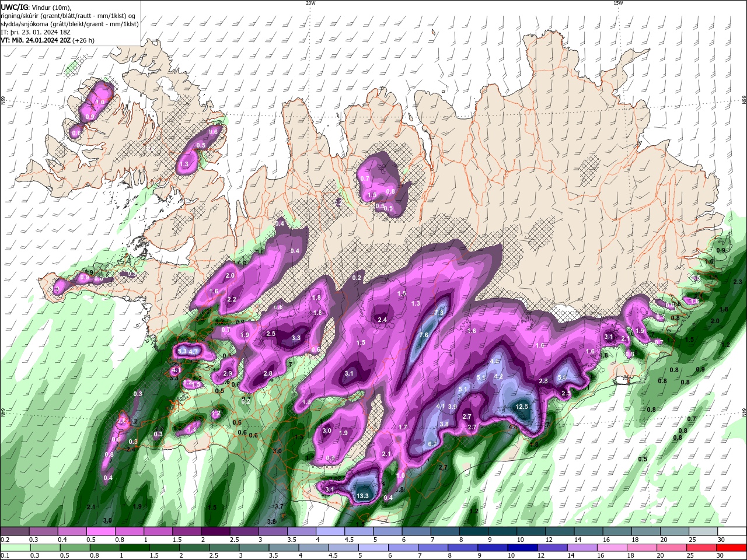Click the 13.3 precipitation value on the south coast

pyautogui.click(x=362, y=496)
